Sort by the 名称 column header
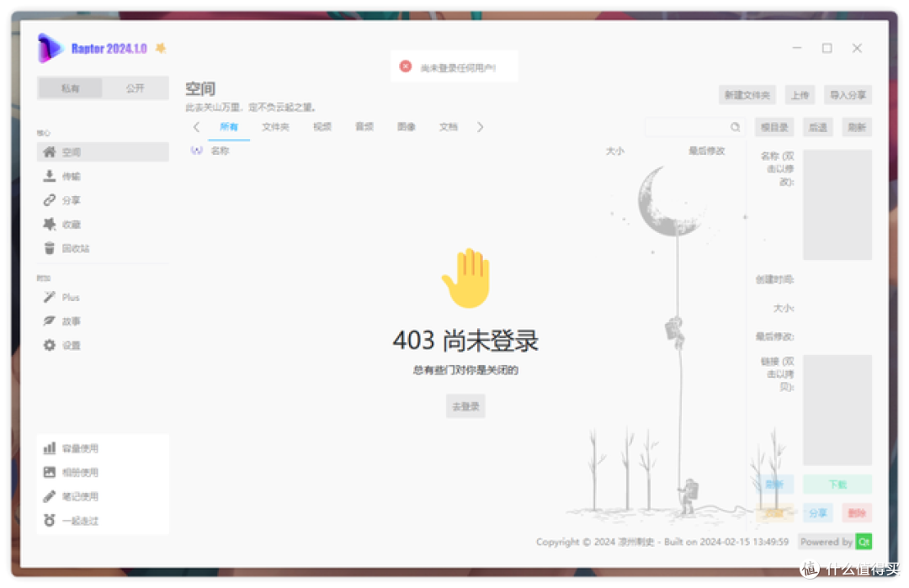 click(x=220, y=151)
